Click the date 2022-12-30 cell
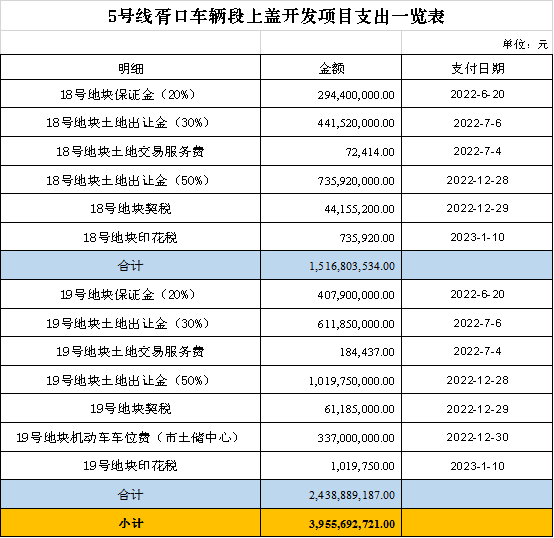 click(477, 437)
